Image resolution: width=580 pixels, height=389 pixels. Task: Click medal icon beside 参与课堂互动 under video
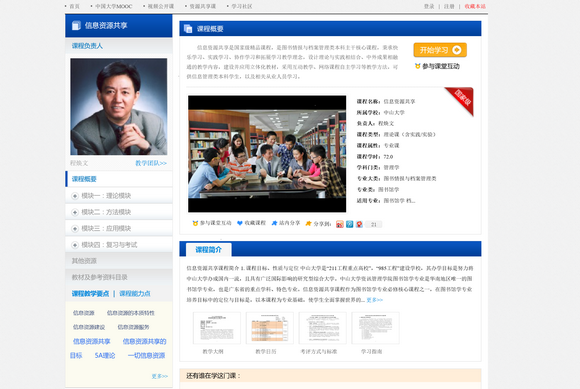pos(195,223)
